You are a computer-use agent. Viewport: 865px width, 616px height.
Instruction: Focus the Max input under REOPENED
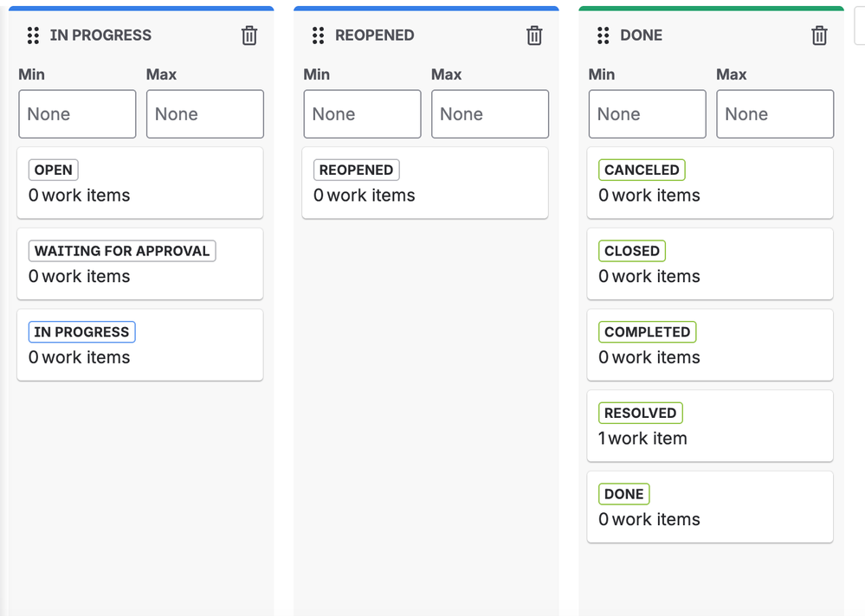click(489, 114)
